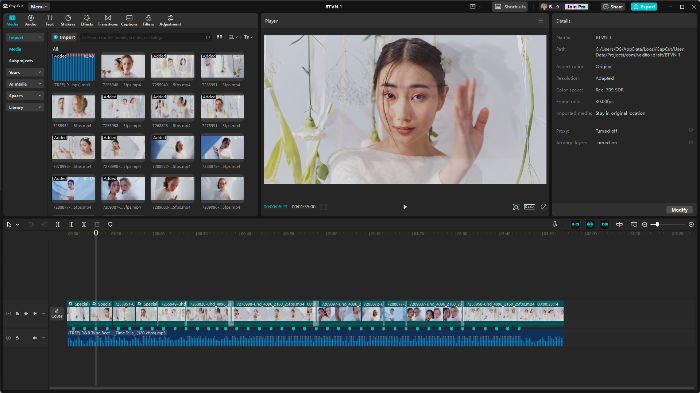Open the Adjustment panel tab

(x=170, y=20)
